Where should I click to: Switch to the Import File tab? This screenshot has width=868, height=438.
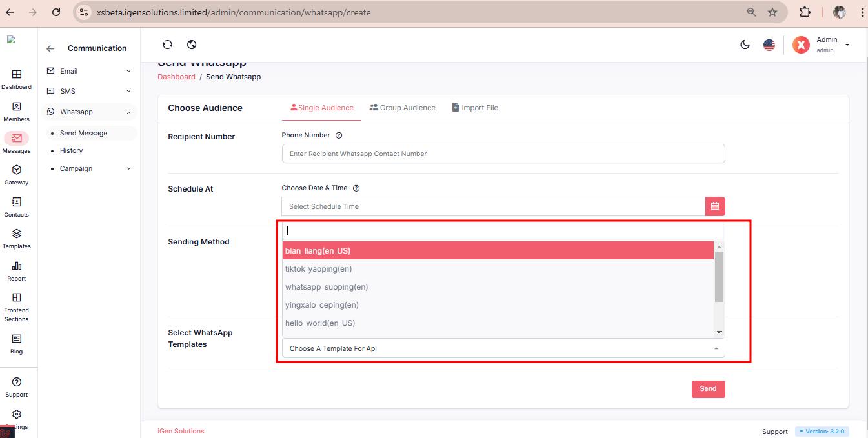click(475, 108)
